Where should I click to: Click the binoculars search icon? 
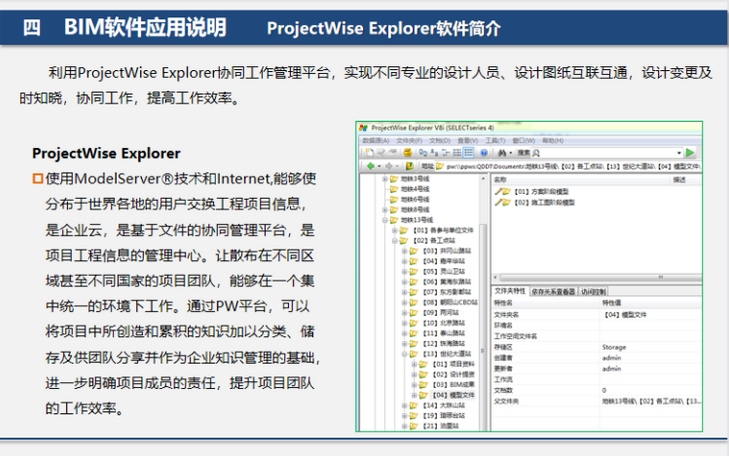(502, 152)
